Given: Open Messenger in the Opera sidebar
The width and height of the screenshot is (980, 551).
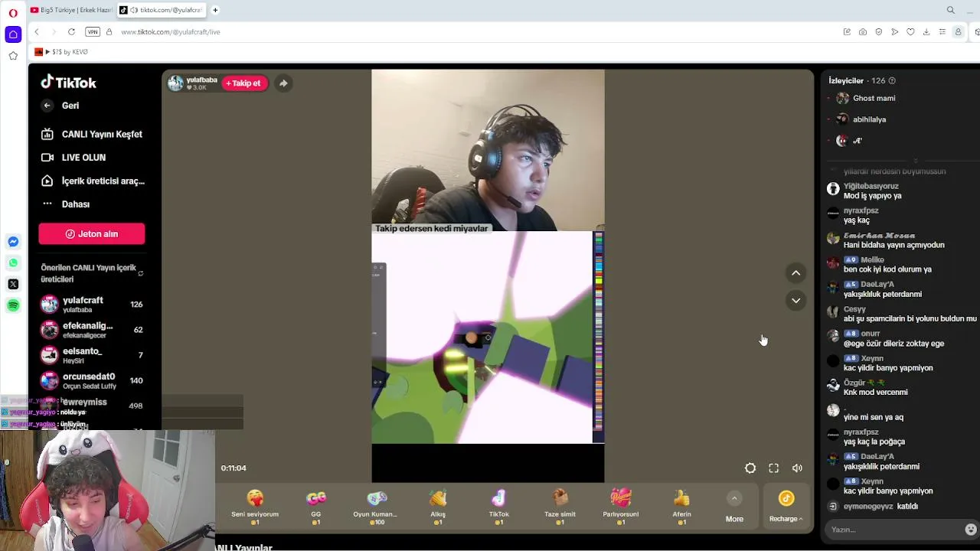Looking at the screenshot, I should coord(13,242).
